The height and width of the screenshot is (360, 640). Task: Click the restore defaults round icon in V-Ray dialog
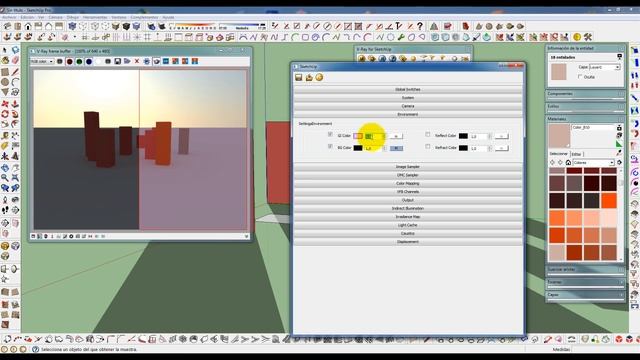pos(319,77)
